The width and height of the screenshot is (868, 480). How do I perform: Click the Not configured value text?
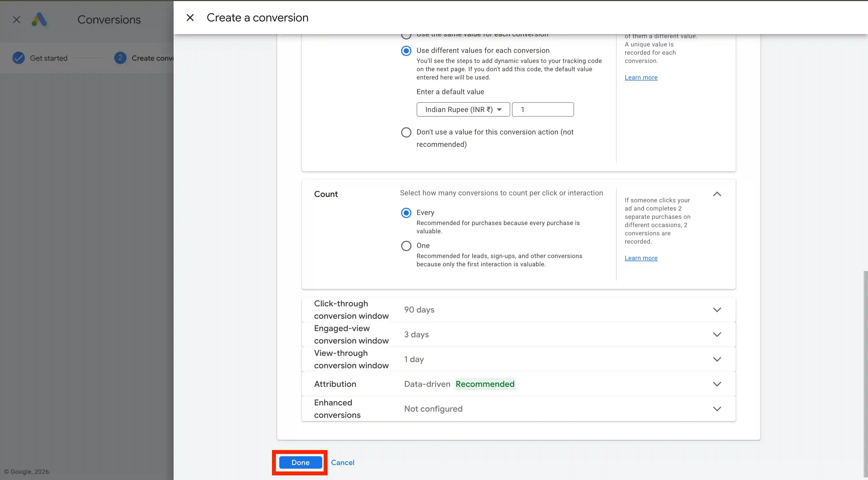click(433, 409)
